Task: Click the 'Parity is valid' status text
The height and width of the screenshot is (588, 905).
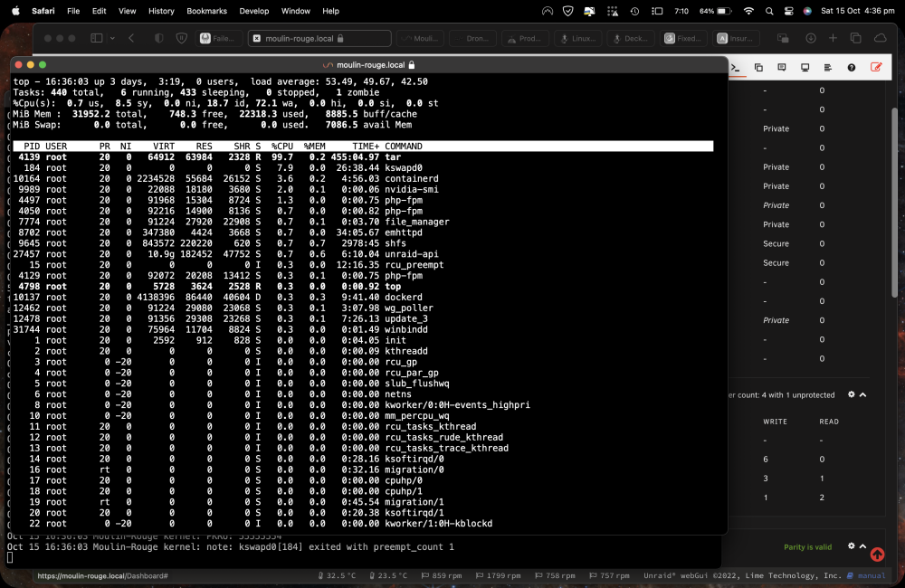Action: tap(807, 546)
